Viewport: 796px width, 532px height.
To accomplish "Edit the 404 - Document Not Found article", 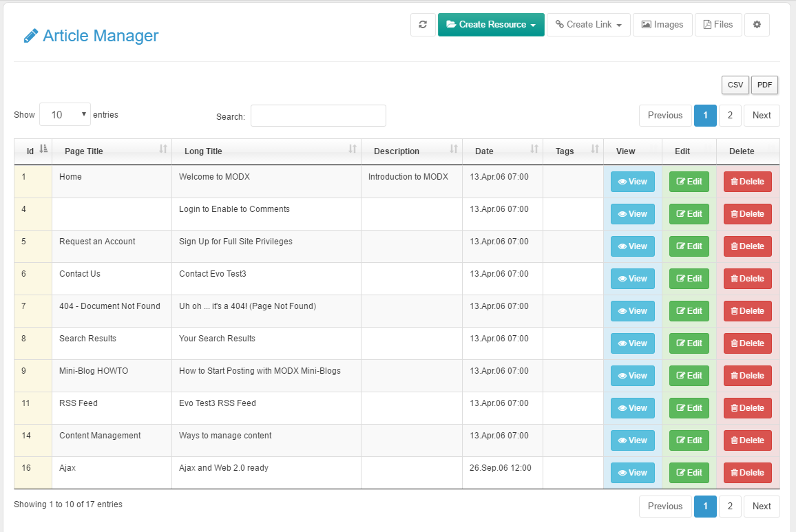I will tap(689, 311).
